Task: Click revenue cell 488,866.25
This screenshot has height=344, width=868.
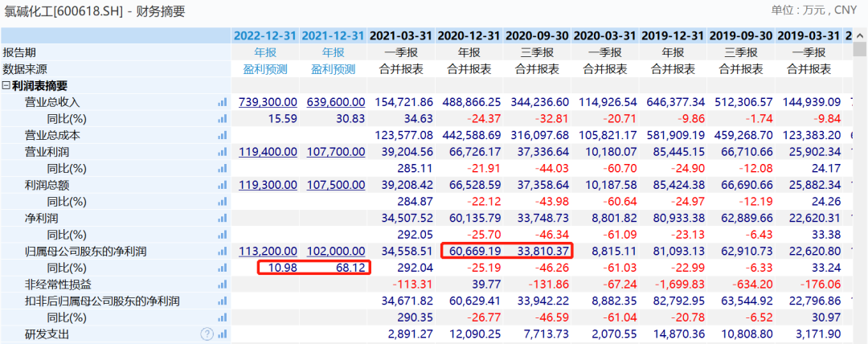Action: [472, 103]
